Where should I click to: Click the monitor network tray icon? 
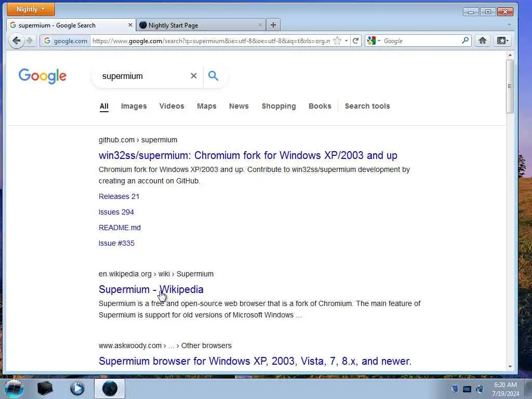click(x=467, y=389)
